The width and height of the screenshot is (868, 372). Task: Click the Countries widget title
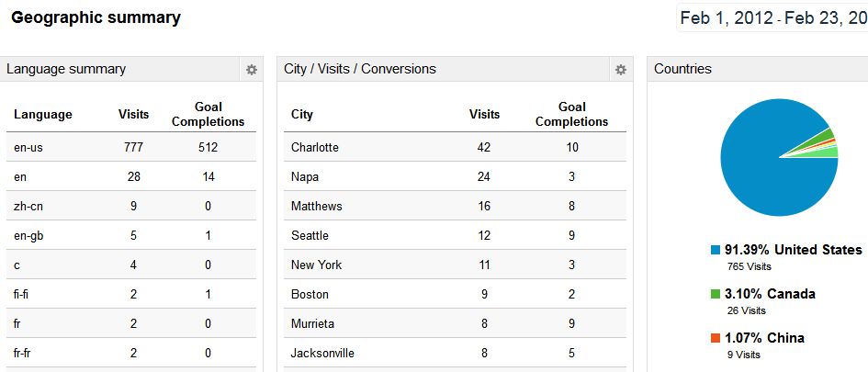click(x=682, y=69)
